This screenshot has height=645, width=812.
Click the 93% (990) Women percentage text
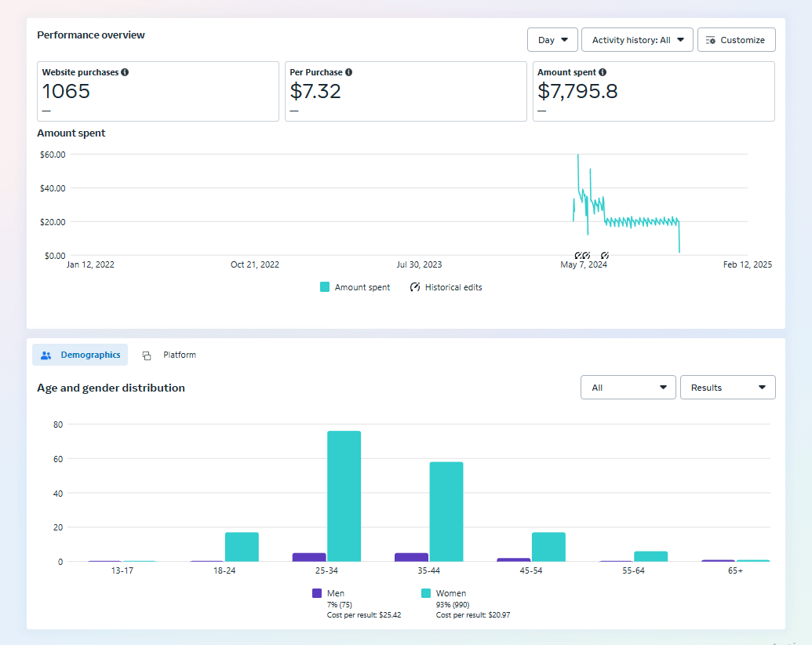(453, 605)
